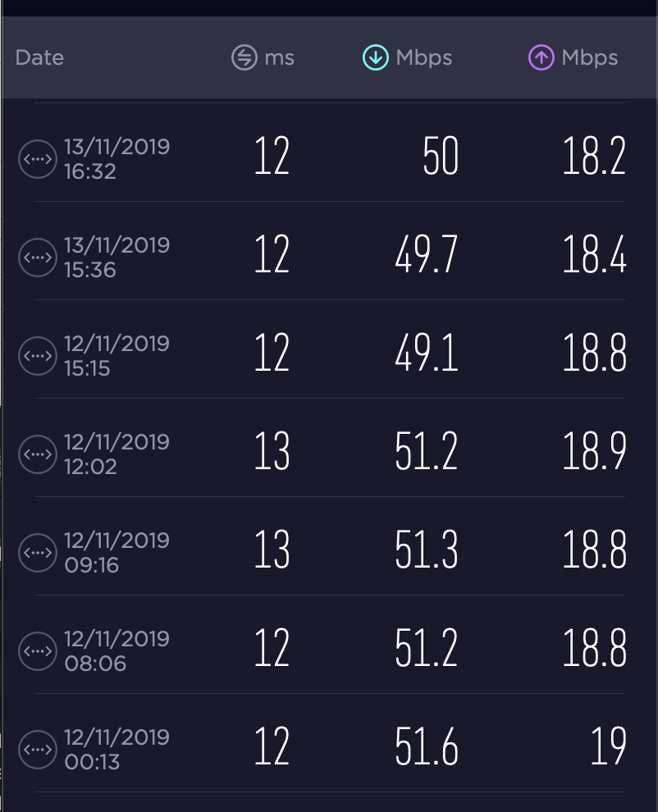Click server icon for 12/11/2019 08:06 result
The image size is (658, 812).
[x=38, y=651]
